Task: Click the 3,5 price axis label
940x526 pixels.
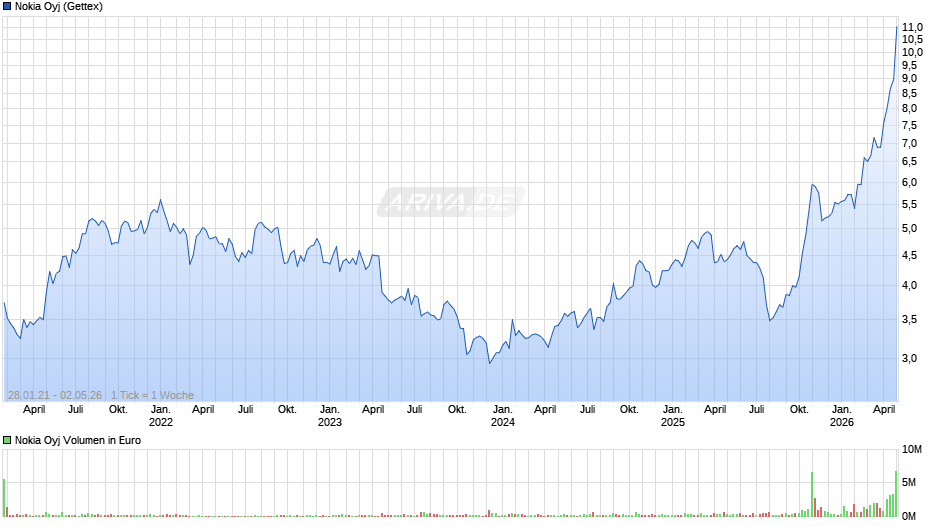Action: point(909,320)
